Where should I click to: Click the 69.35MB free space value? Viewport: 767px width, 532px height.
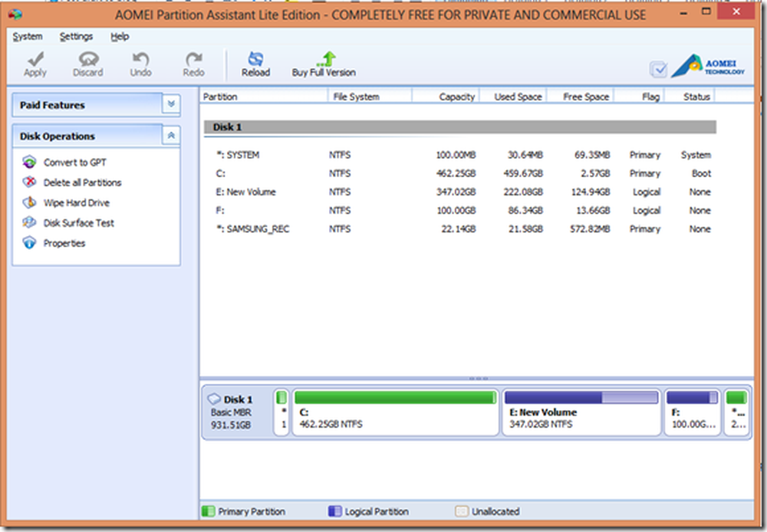coord(592,155)
